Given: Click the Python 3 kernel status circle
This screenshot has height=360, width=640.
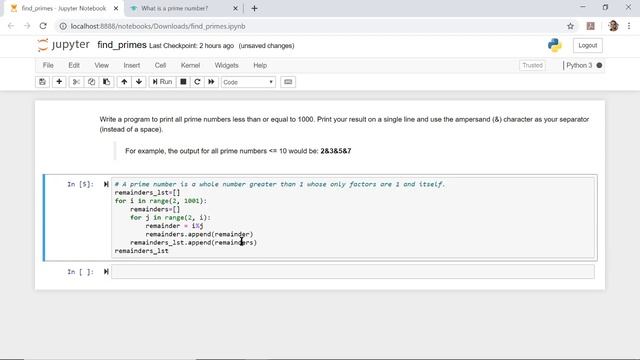Looking at the screenshot, I should coord(599,65).
